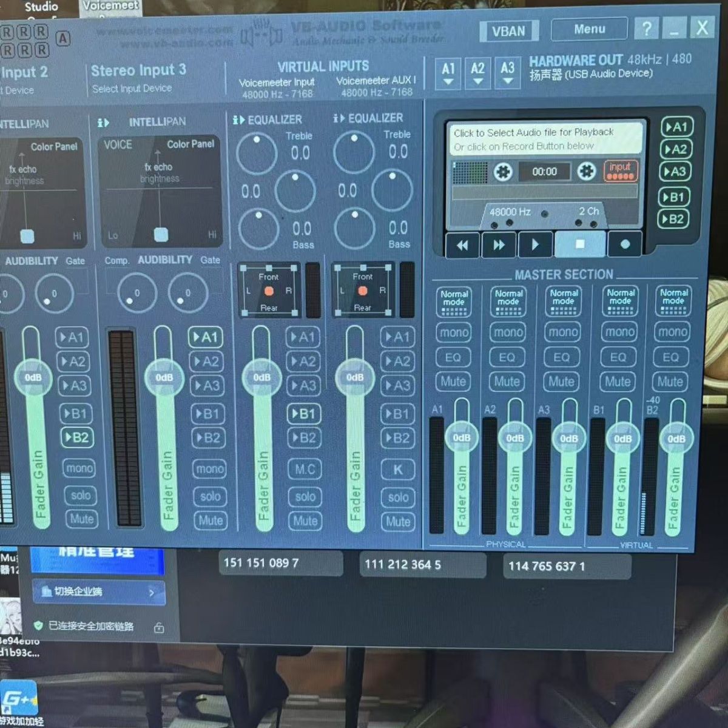
Task: Click the Voicemeeter Input Front/Rear panner
Action: click(x=269, y=291)
